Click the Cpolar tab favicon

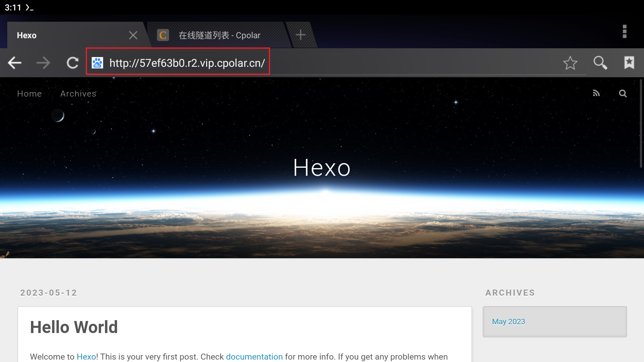coord(163,35)
